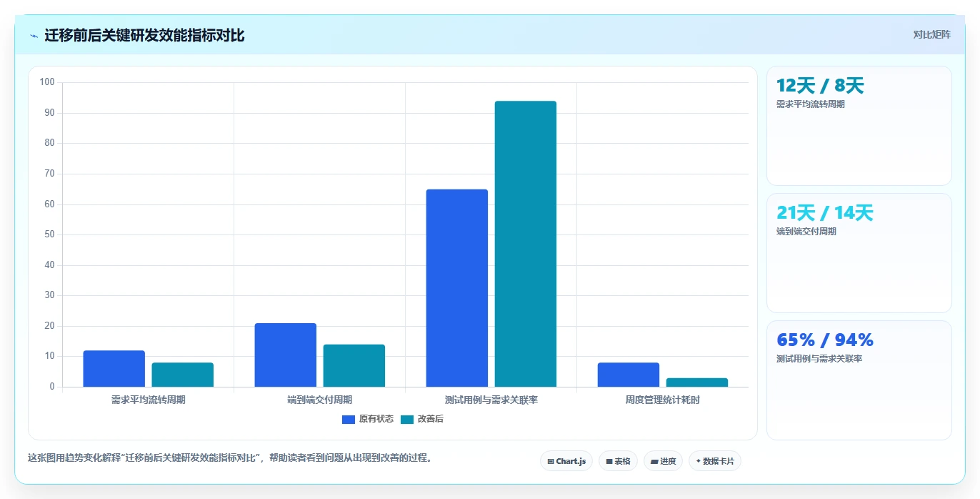The height and width of the screenshot is (499, 980).
Task: Click the 需求平均流转周期 x-axis label
Action: [149, 400]
